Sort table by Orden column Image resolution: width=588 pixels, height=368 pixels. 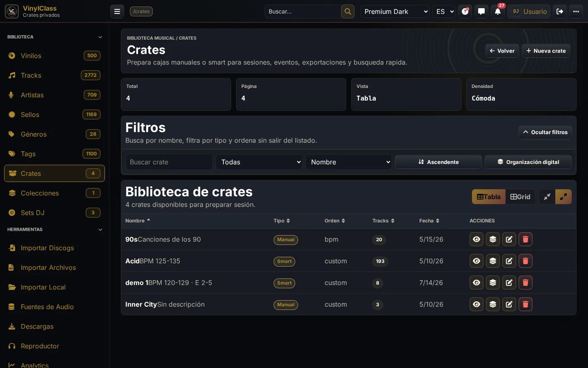pos(335,221)
